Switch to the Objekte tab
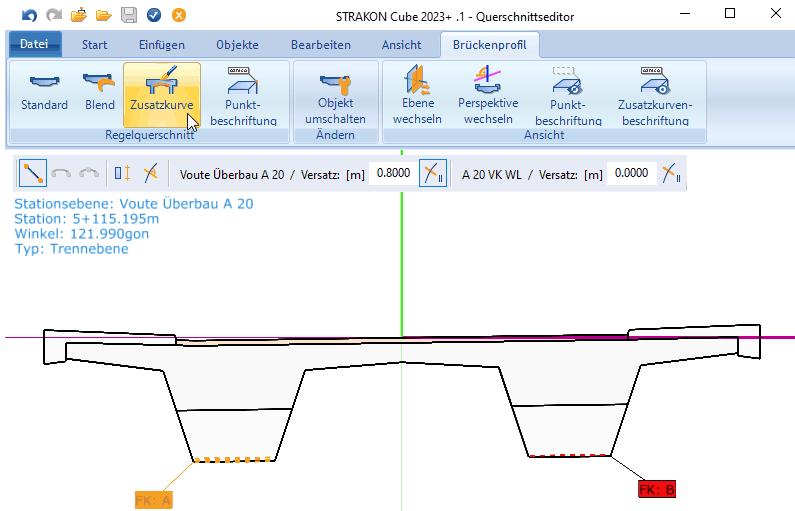 [x=237, y=45]
